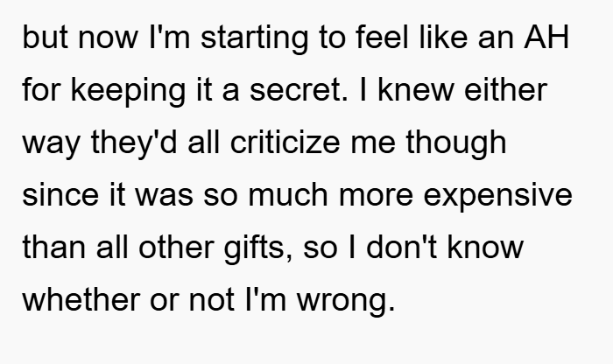Click the word 'though' in third line
613x364 pixels.
(456, 144)
